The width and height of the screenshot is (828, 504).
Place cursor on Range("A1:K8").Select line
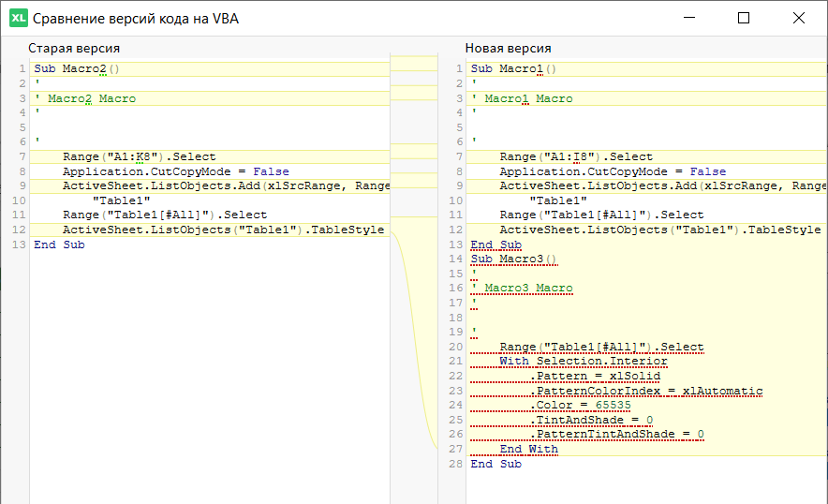click(139, 156)
